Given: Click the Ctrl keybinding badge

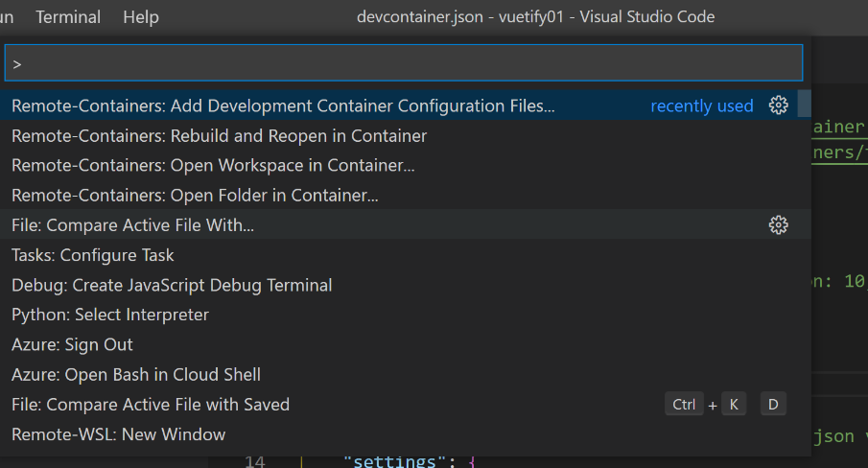Looking at the screenshot, I should (684, 405).
